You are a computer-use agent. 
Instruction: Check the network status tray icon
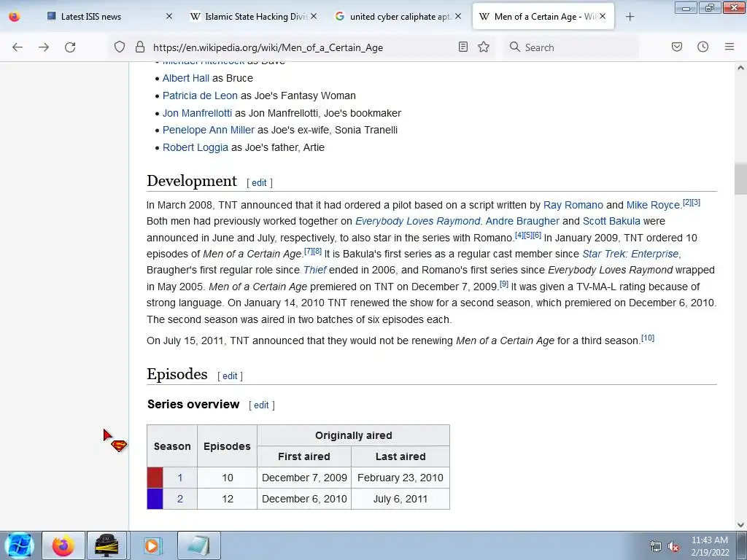656,547
